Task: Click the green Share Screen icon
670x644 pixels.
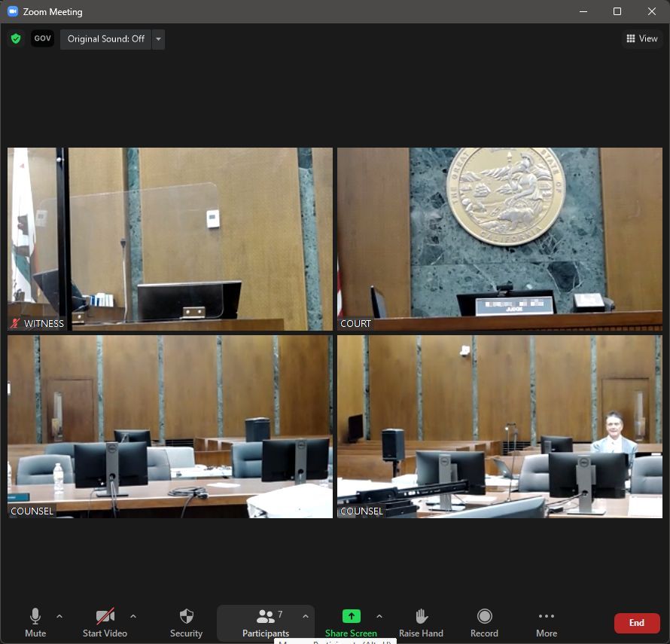Action: (351, 616)
